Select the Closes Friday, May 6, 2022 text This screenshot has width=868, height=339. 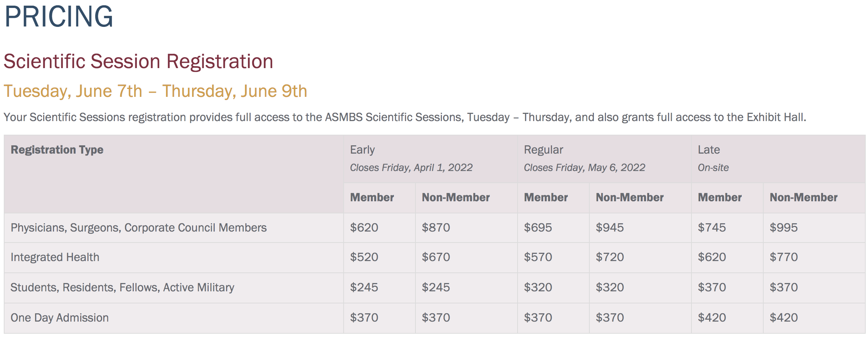(x=584, y=168)
